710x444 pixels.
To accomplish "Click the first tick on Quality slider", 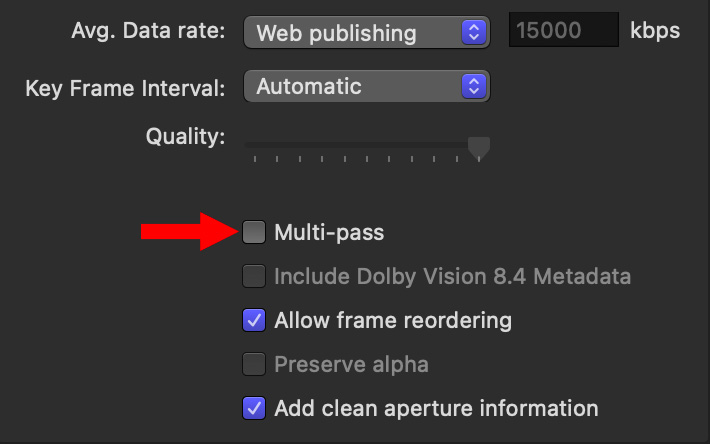I will (255, 159).
